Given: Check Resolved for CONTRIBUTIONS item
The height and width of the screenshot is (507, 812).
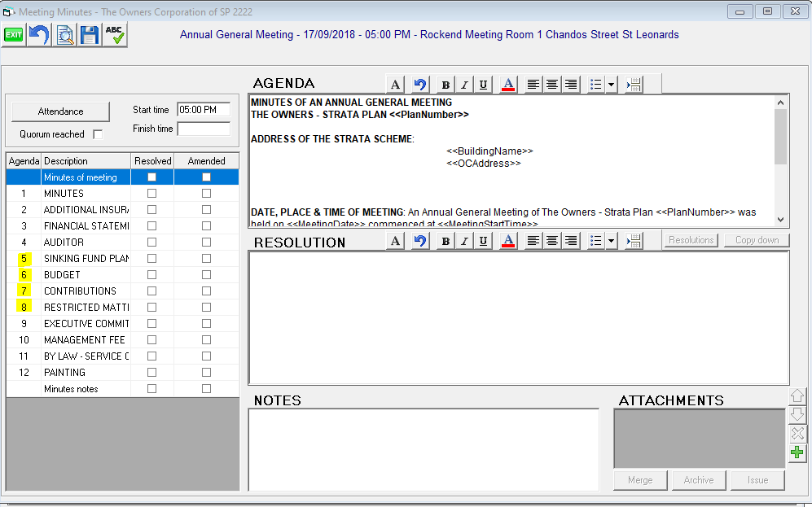Looking at the screenshot, I should coord(151,291).
